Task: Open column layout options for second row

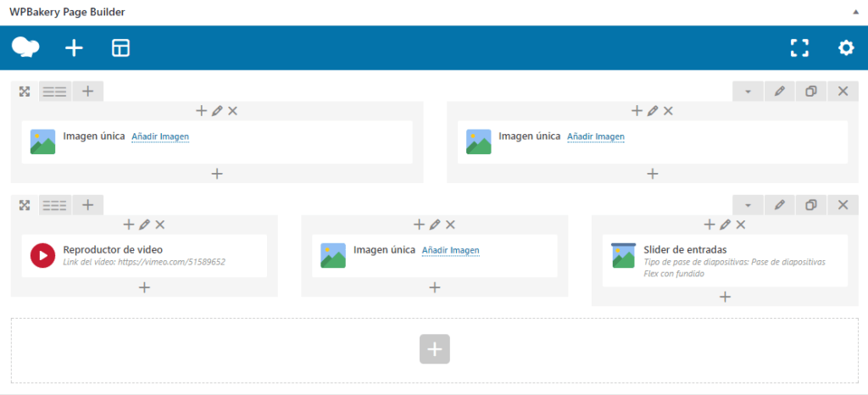Action: (x=55, y=205)
